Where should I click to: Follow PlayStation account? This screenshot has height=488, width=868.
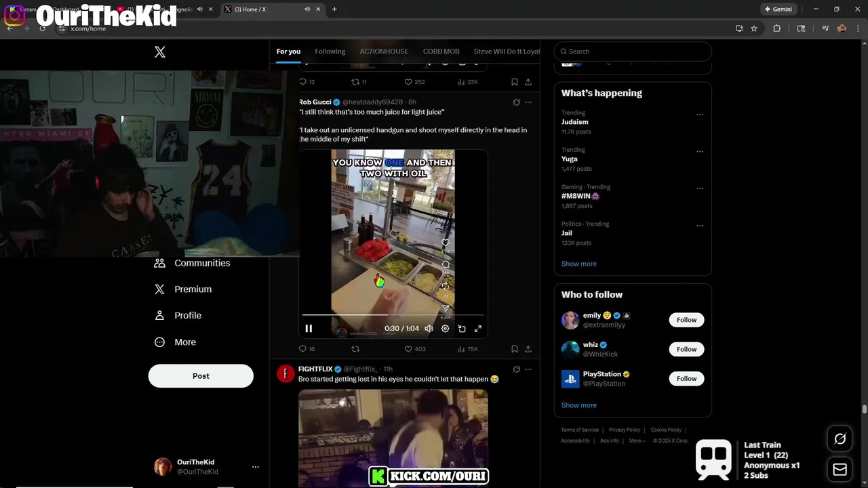coord(686,378)
